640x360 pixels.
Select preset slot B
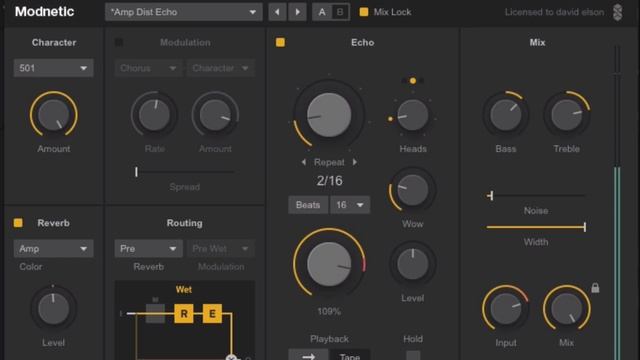click(340, 12)
